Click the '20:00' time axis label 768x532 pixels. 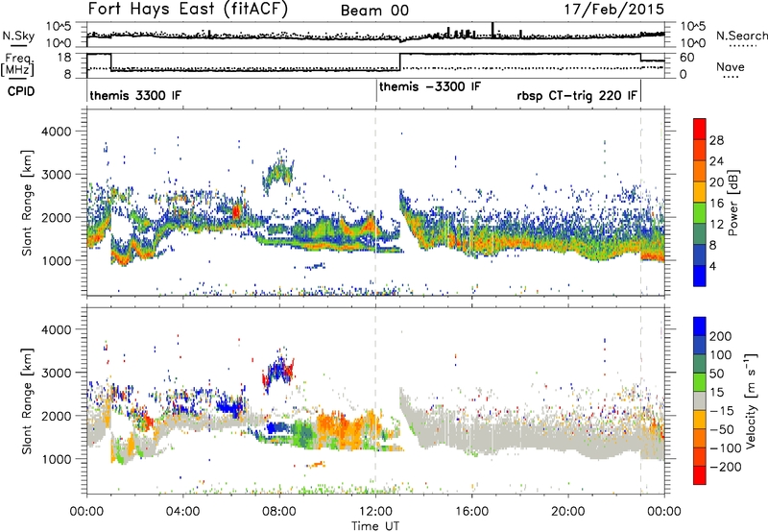coord(567,512)
